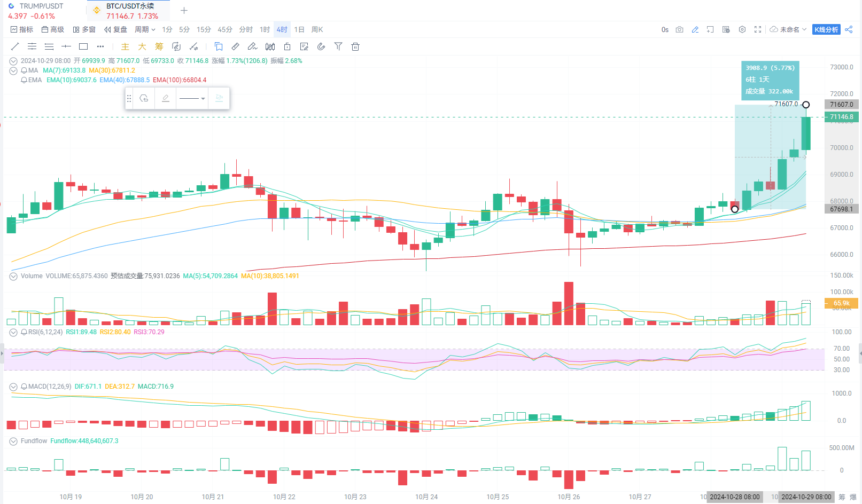Select the rectangle drawing tool
The width and height of the screenshot is (862, 504).
83,46
